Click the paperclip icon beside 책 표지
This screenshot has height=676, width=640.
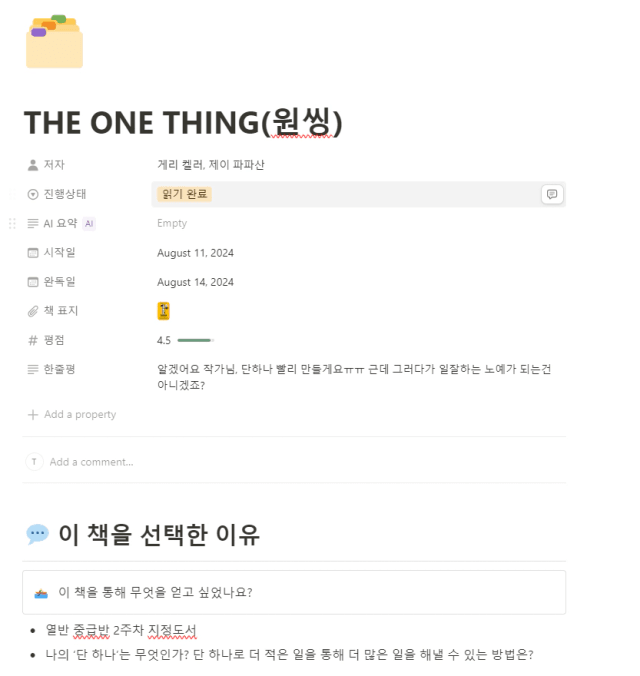coord(33,311)
